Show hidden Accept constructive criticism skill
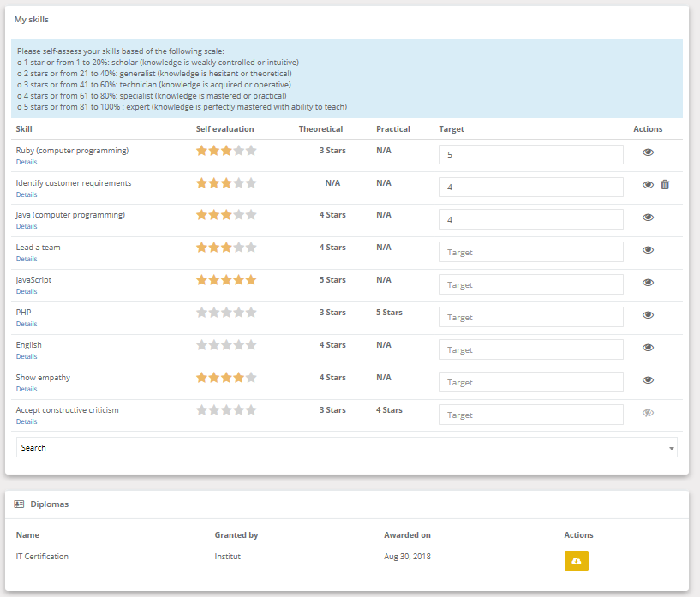The height and width of the screenshot is (597, 700). (648, 413)
